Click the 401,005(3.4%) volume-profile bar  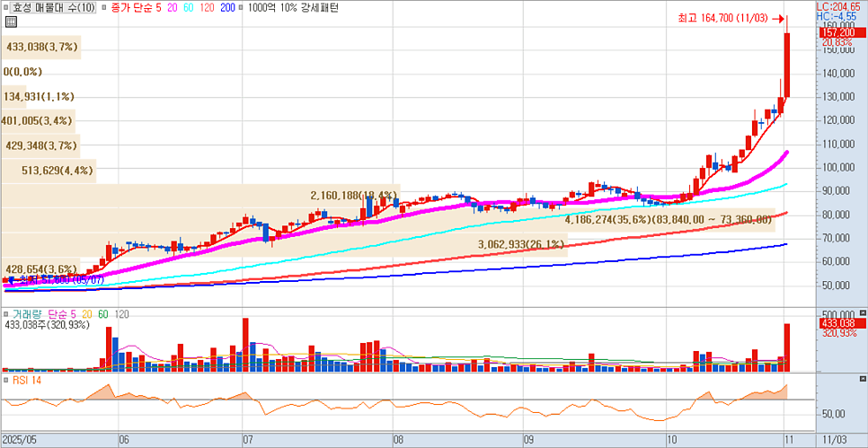pos(38,120)
